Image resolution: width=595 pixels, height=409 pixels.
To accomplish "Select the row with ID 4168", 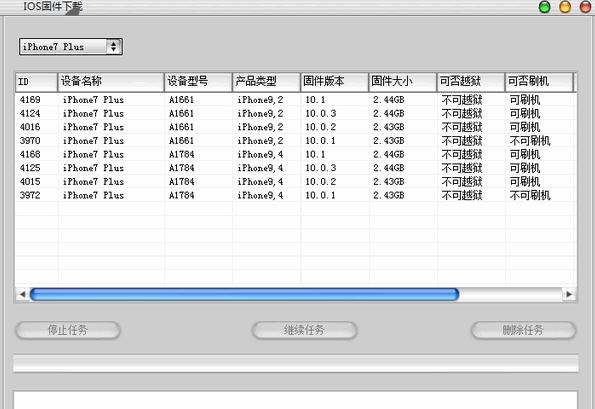I will pos(296,154).
